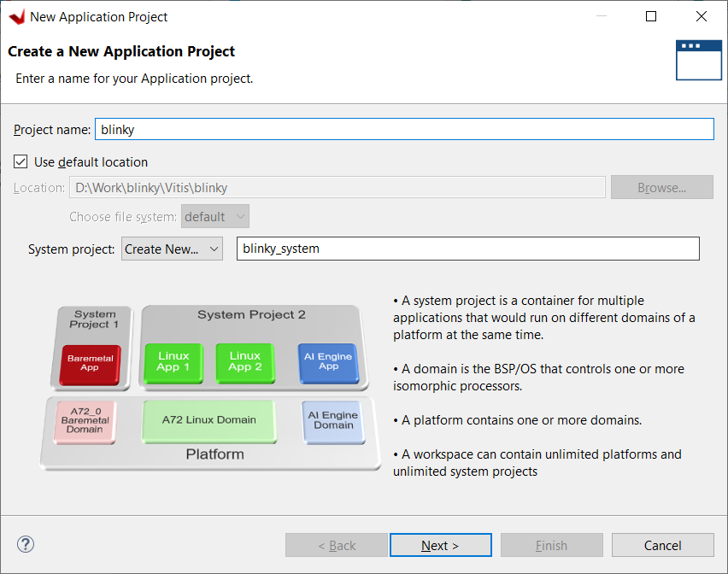
Task: Maximize the New Application Project window
Action: (x=651, y=17)
